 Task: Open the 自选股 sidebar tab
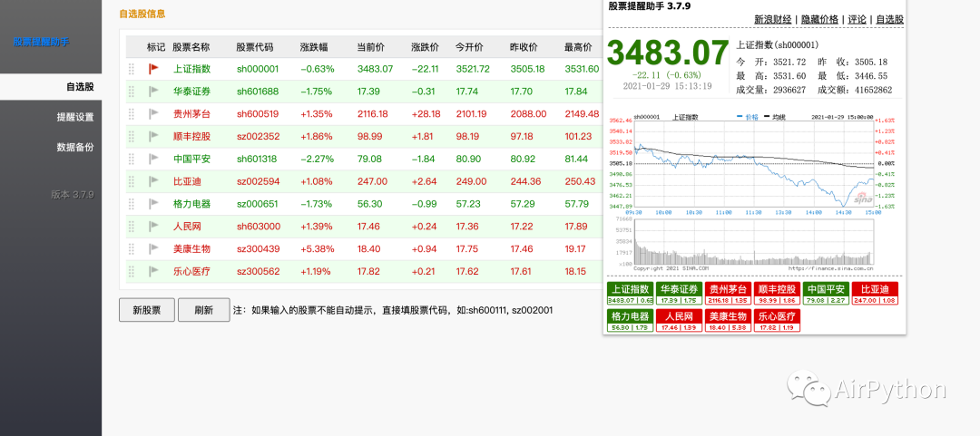click(x=51, y=87)
